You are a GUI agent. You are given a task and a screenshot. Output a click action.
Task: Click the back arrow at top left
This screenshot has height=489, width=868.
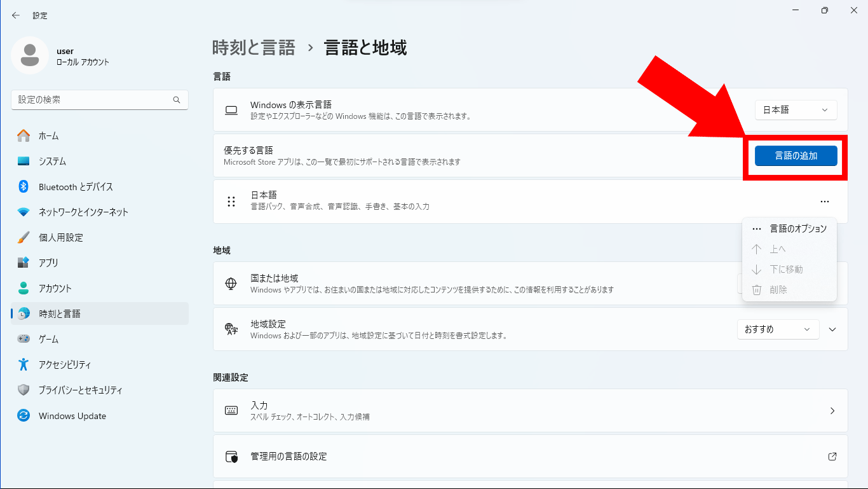pos(15,15)
